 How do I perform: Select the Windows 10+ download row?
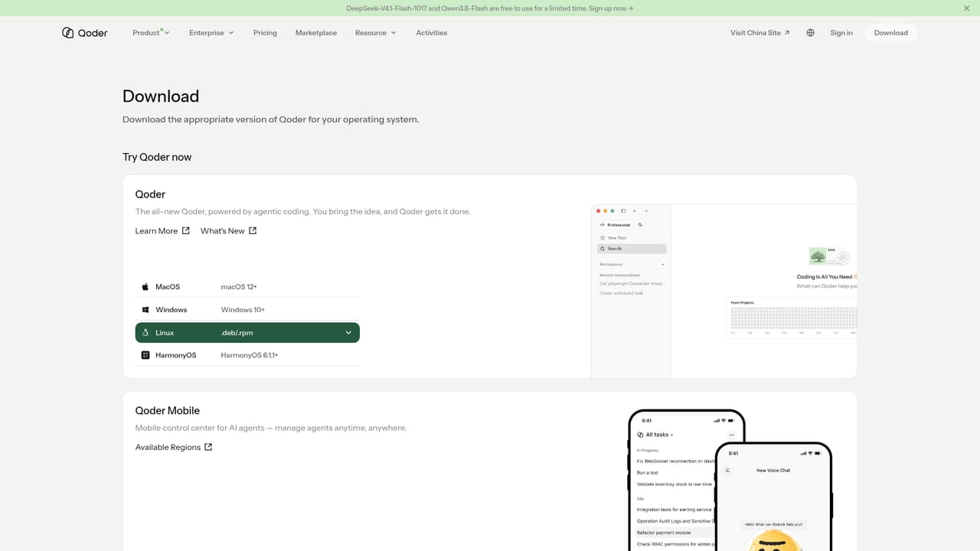tap(247, 310)
